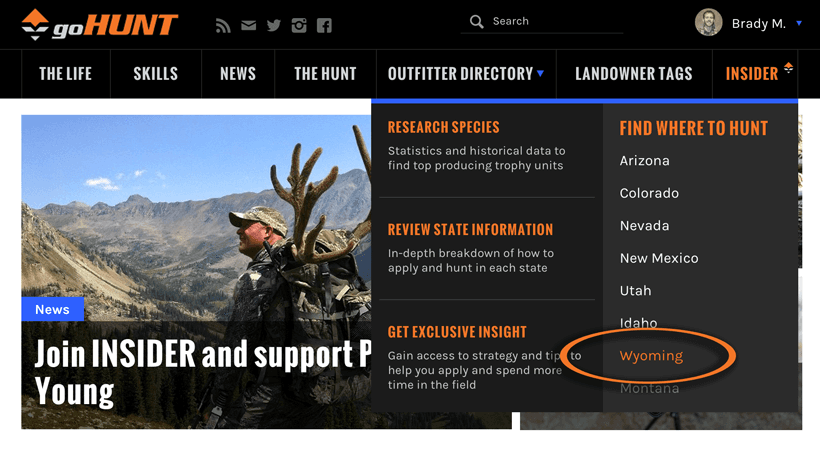
Task: Open Landowner Tags menu item
Action: 633,74
